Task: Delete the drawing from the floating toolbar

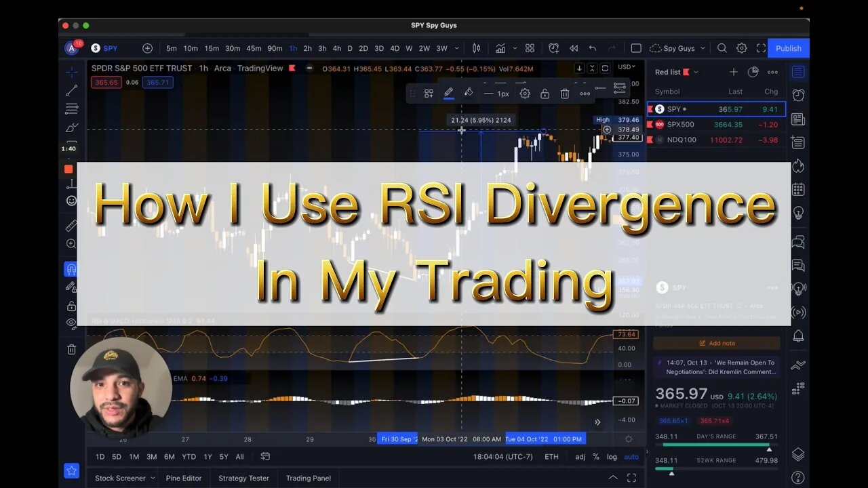Action: [564, 94]
